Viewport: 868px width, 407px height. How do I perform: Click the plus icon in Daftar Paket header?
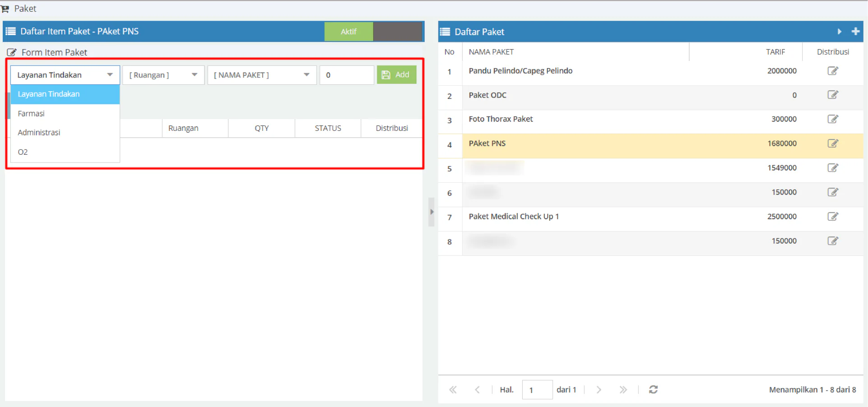[855, 32]
